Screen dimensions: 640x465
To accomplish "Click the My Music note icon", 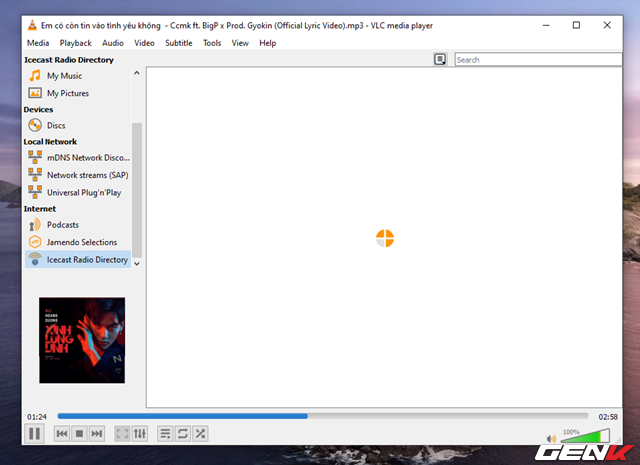I will [x=35, y=76].
